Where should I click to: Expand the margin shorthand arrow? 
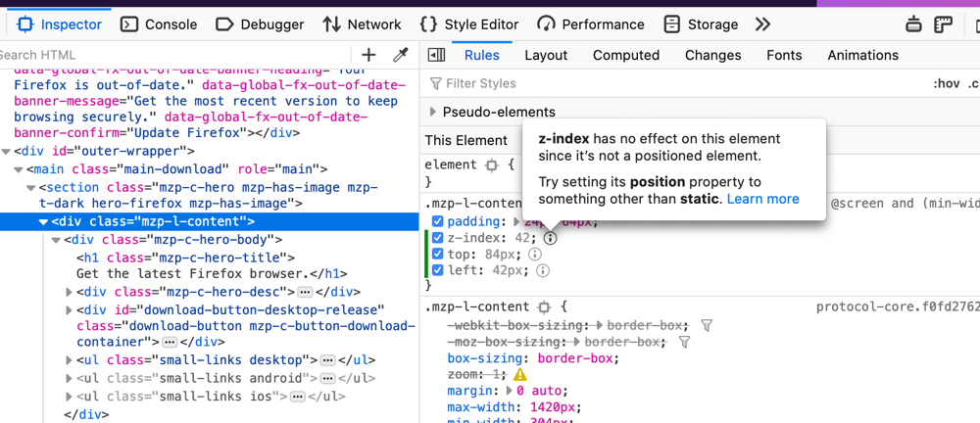click(510, 391)
